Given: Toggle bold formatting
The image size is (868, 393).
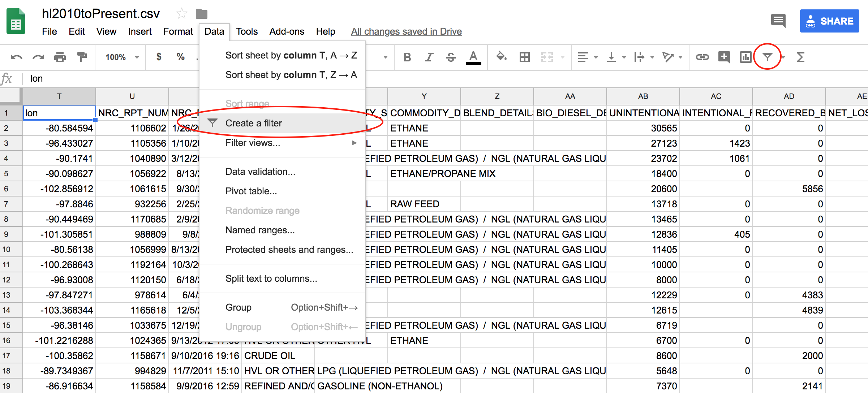Looking at the screenshot, I should coord(407,57).
